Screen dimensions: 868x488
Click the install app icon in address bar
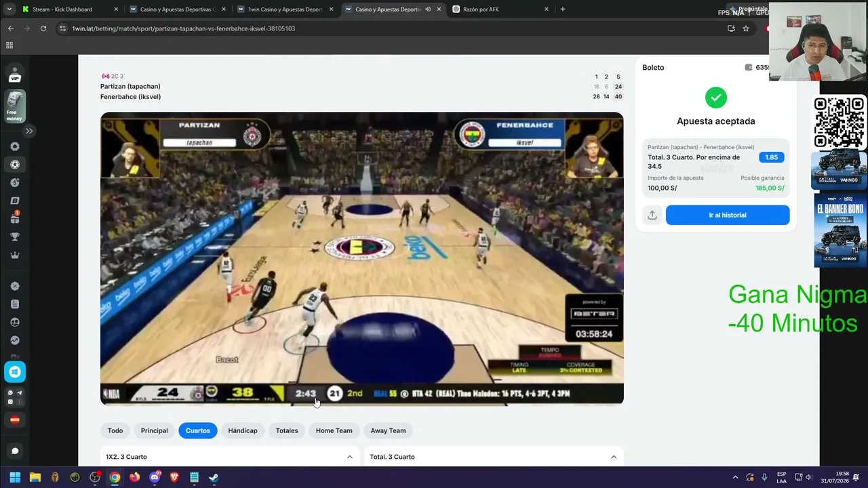coord(731,28)
